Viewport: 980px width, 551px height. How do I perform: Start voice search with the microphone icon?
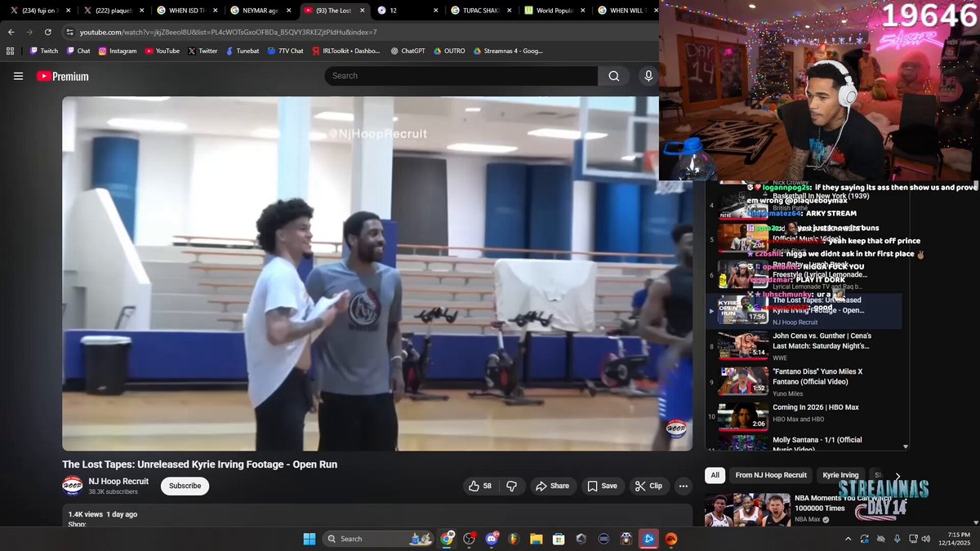click(x=648, y=76)
